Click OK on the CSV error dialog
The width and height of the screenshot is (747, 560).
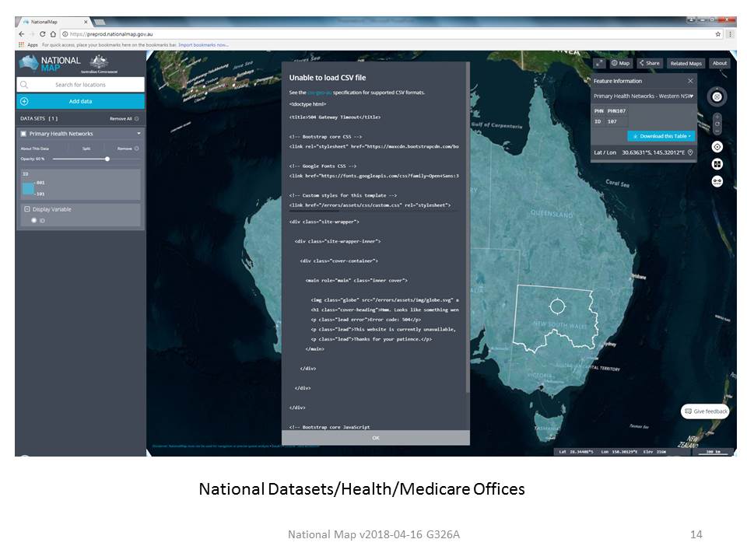click(375, 438)
